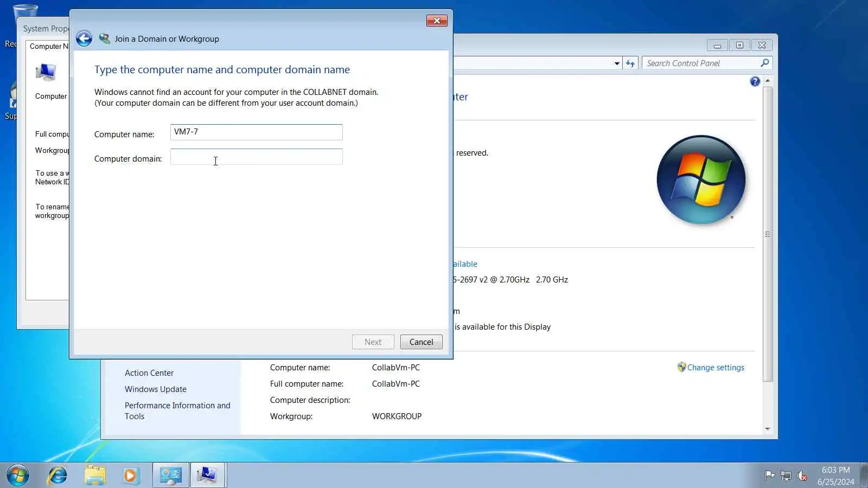The image size is (868, 488).
Task: Minimize the Control Panel System window
Action: (x=717, y=45)
